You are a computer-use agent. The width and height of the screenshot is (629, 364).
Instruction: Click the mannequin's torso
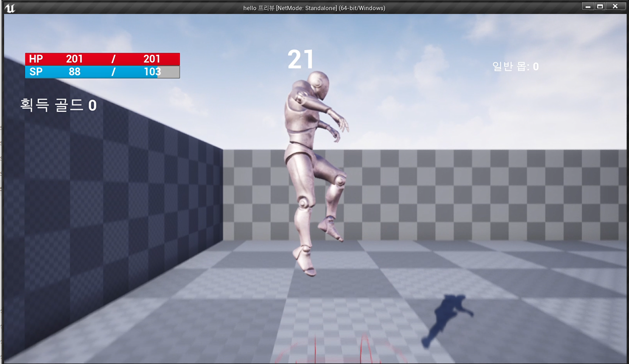tap(301, 126)
